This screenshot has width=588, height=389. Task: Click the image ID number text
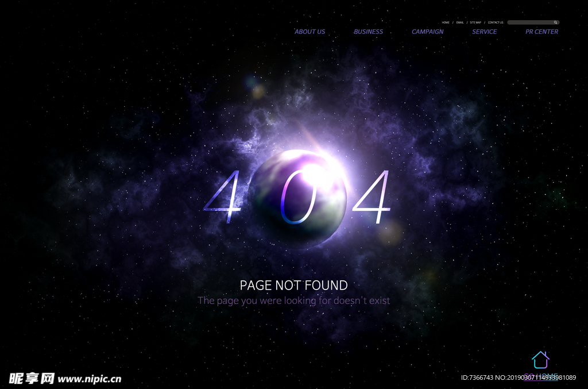click(x=477, y=378)
